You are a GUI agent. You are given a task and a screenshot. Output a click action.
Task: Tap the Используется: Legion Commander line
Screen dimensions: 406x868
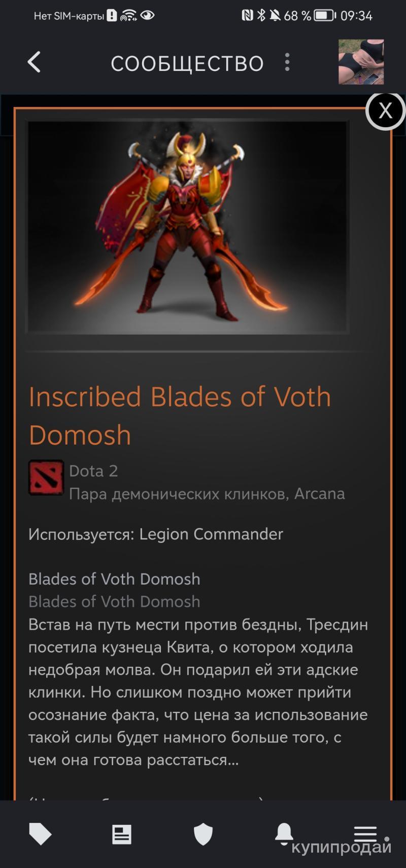[156, 534]
